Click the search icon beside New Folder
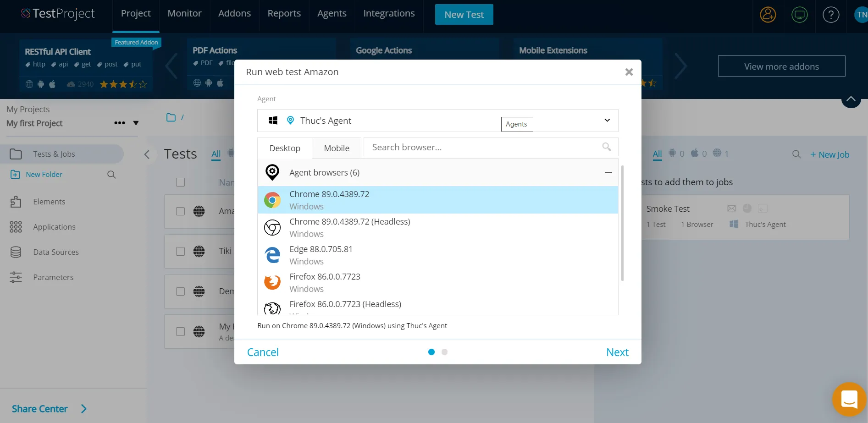868x423 pixels. pos(111,175)
